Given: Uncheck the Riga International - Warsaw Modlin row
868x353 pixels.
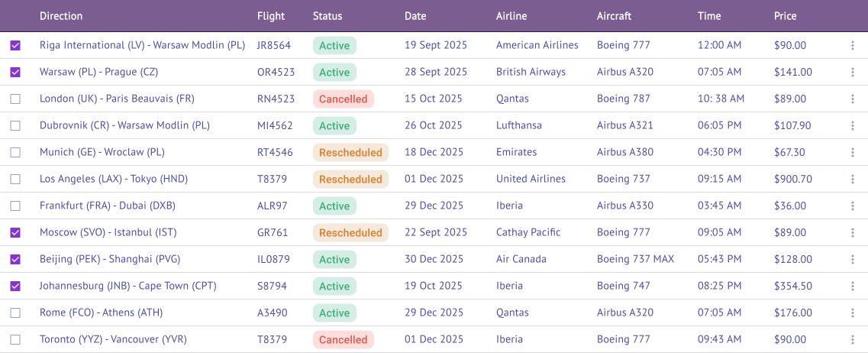Looking at the screenshot, I should tap(15, 45).
